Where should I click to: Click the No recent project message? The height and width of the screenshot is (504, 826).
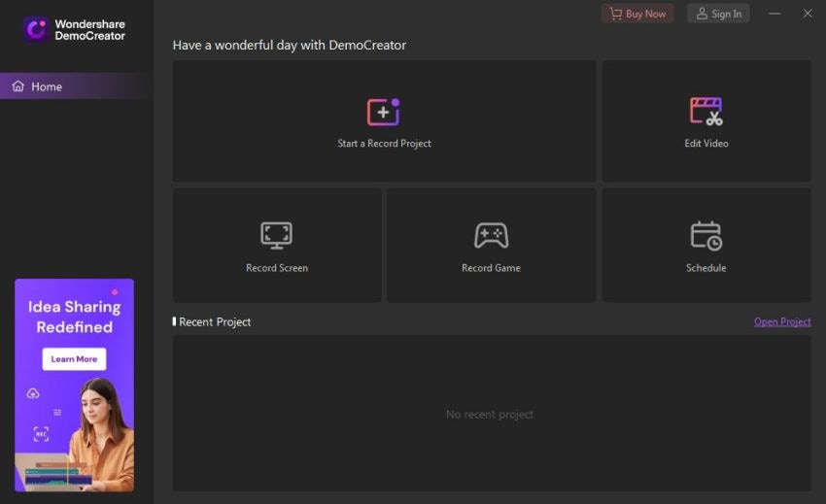pyautogui.click(x=490, y=415)
